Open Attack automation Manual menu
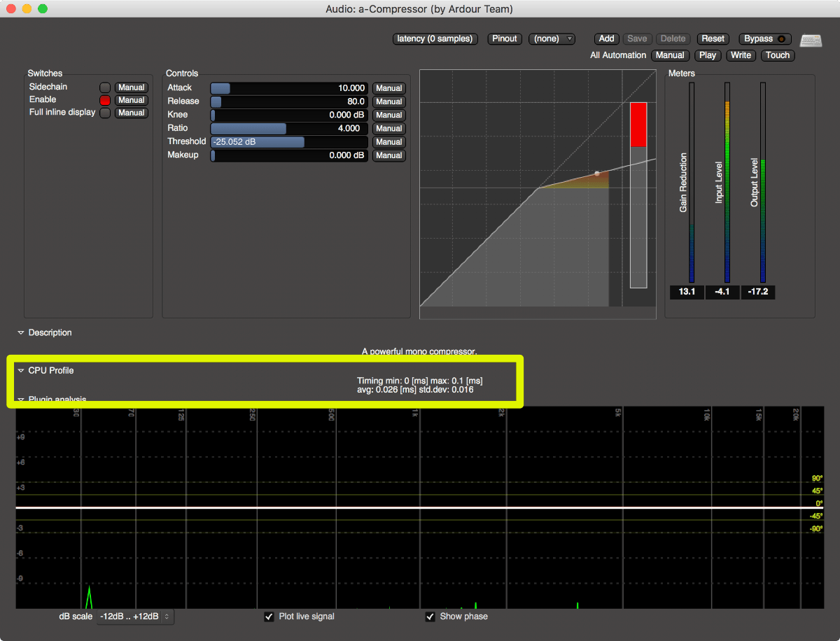840x641 pixels. 388,88
